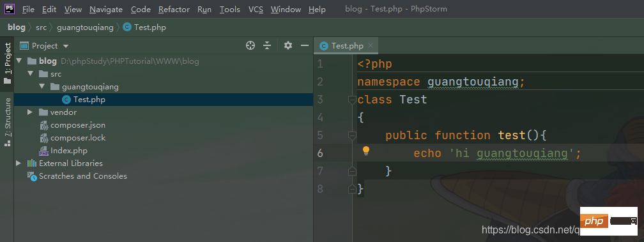Open the Window menu

[x=286, y=9]
